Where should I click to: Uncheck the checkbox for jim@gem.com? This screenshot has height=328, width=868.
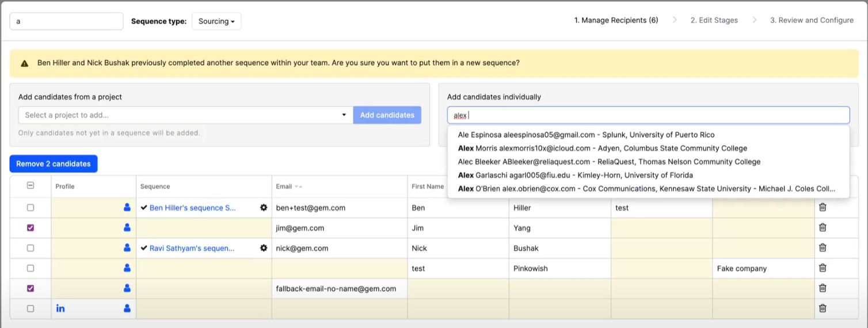pyautogui.click(x=31, y=228)
